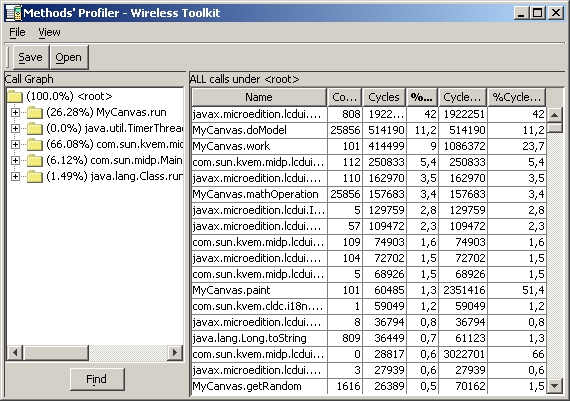The width and height of the screenshot is (570, 401).
Task: Open the View menu
Action: click(49, 32)
